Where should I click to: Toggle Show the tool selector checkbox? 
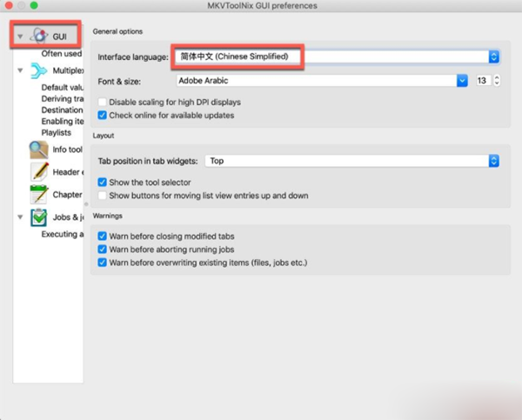tap(102, 182)
